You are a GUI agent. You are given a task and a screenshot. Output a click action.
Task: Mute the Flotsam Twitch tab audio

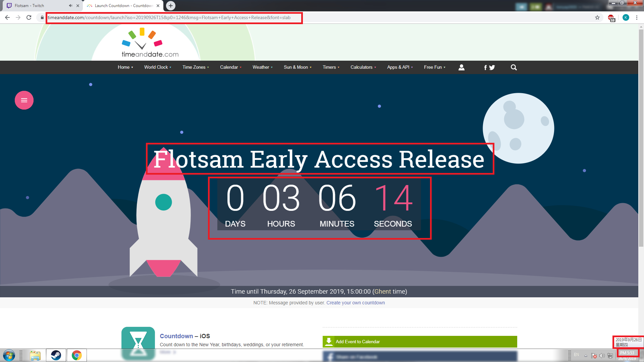pyautogui.click(x=70, y=5)
